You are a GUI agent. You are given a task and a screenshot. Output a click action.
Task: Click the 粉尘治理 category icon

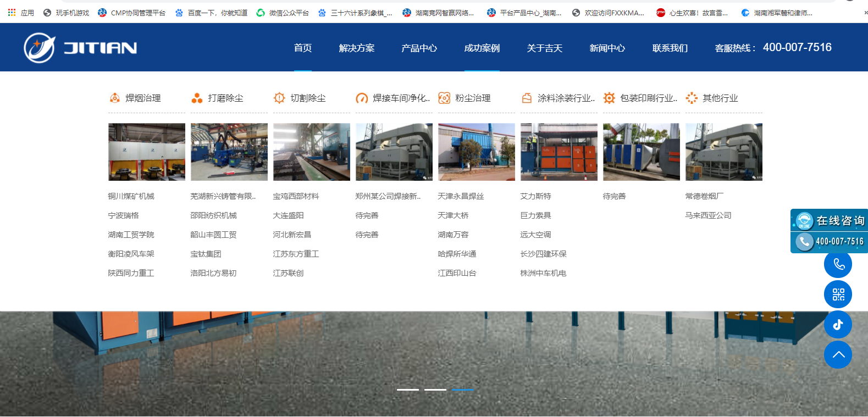444,98
